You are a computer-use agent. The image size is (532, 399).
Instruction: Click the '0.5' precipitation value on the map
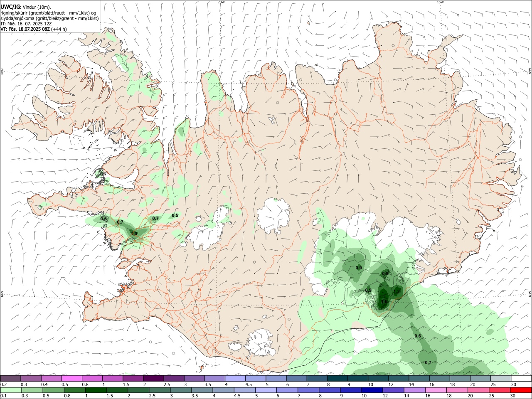[x=175, y=215]
